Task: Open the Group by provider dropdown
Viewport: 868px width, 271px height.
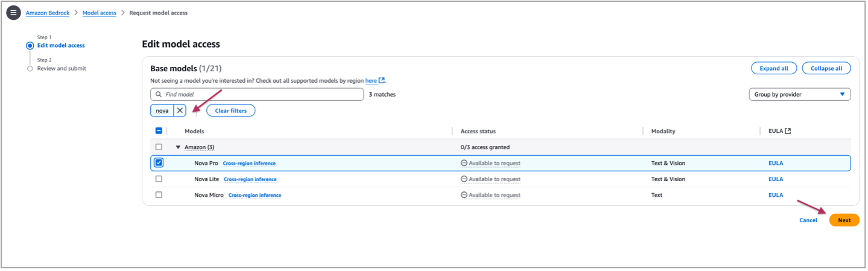Action: [x=799, y=94]
